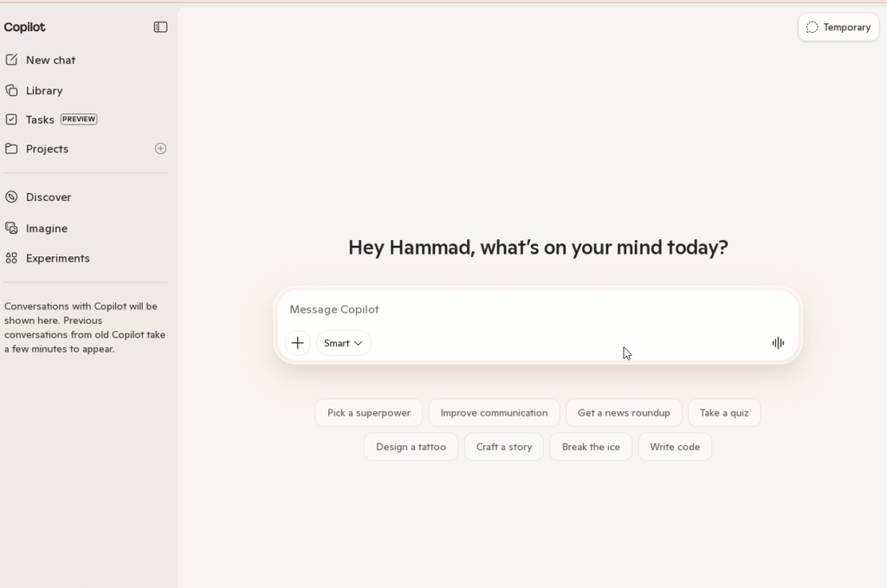Add a new project with plus icon

point(160,149)
